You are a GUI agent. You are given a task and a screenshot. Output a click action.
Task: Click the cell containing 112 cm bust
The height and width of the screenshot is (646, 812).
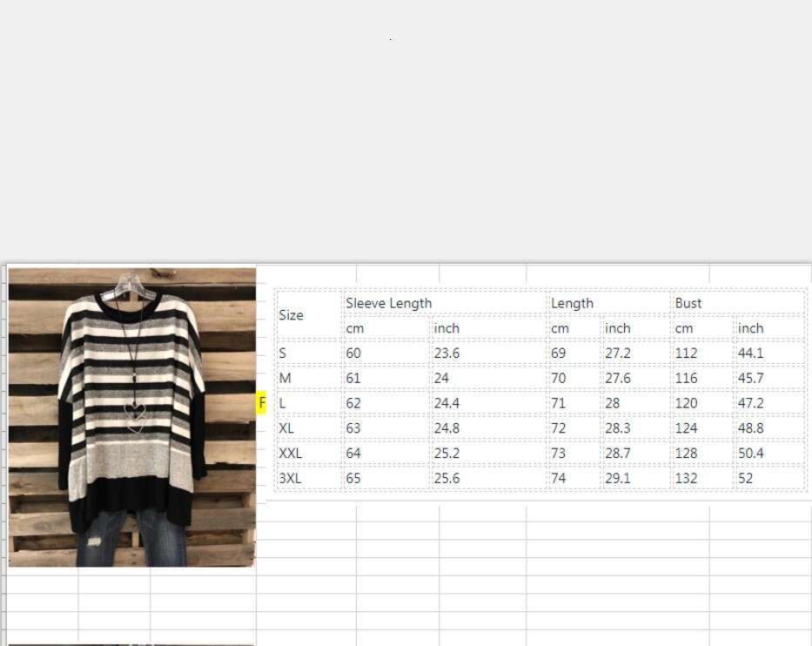pos(687,353)
